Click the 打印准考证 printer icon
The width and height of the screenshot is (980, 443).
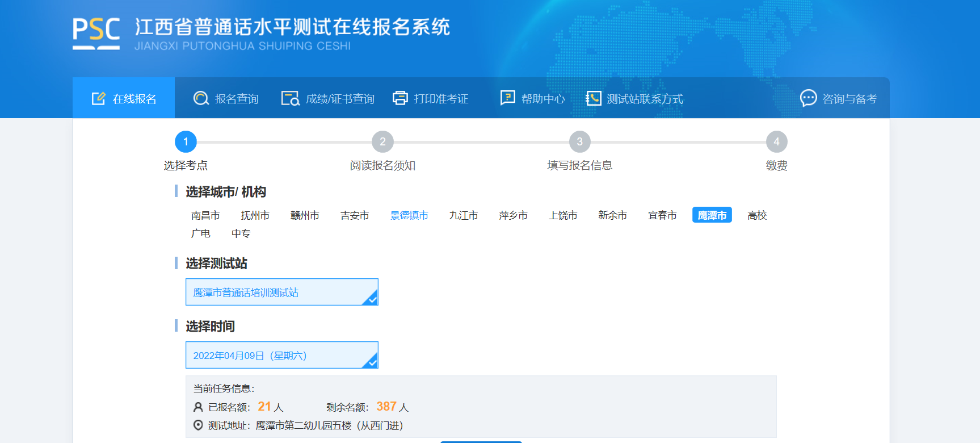(x=400, y=98)
